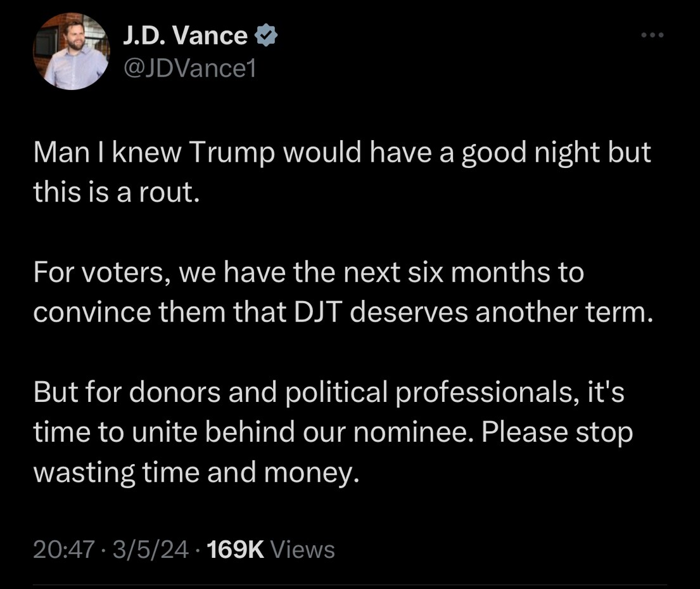Select the paragraph starting "For voters"

(343, 292)
